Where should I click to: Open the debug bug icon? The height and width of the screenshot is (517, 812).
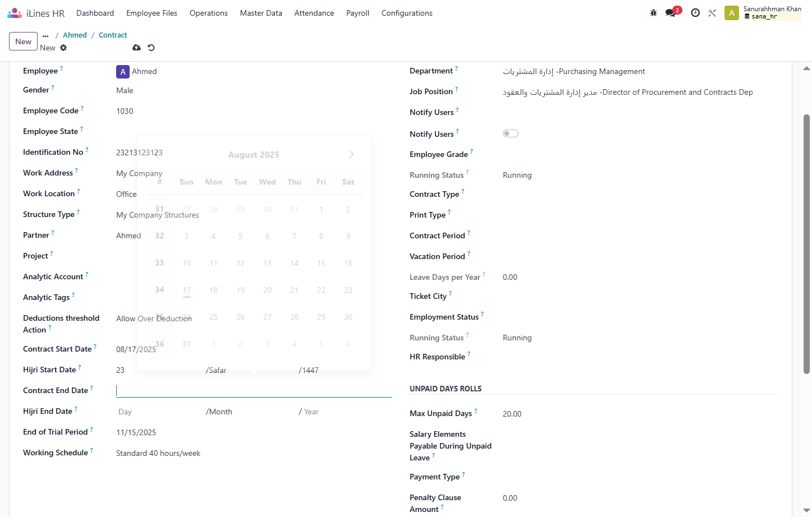[x=653, y=13]
